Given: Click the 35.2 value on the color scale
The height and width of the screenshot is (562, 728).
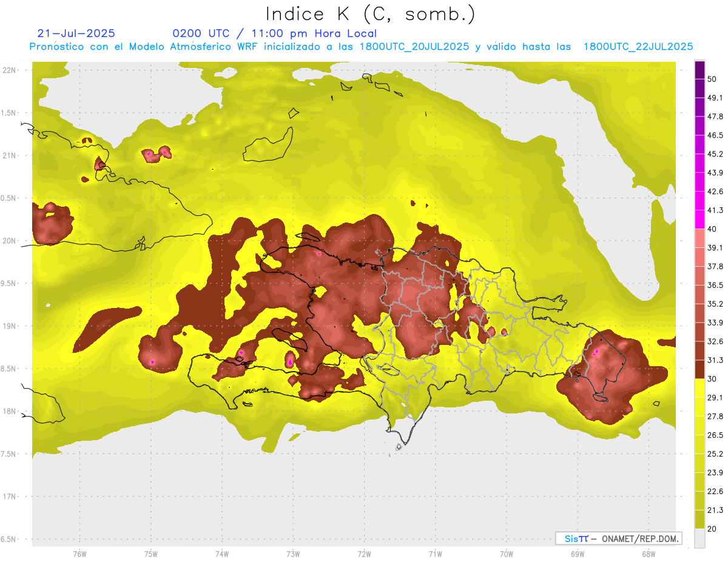Looking at the screenshot, I should click(715, 304).
